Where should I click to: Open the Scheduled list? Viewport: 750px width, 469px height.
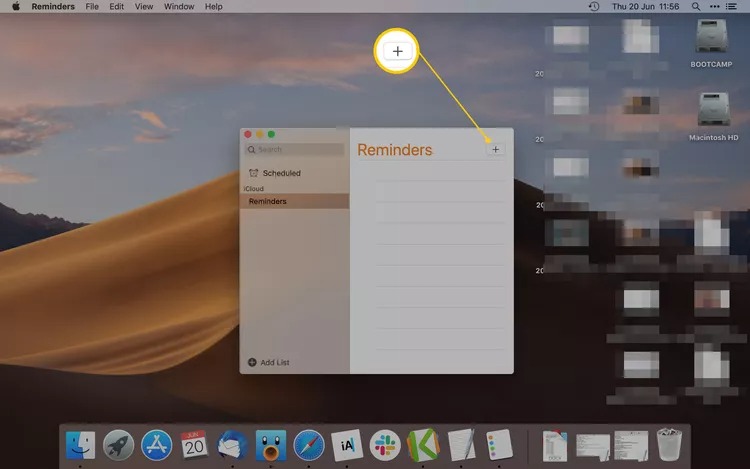click(281, 173)
